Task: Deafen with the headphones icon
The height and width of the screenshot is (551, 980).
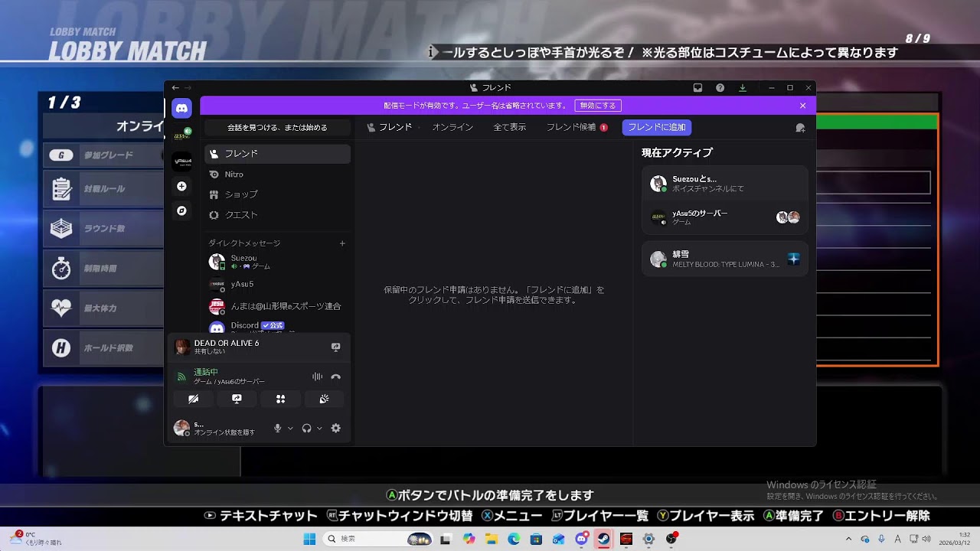Action: [306, 429]
